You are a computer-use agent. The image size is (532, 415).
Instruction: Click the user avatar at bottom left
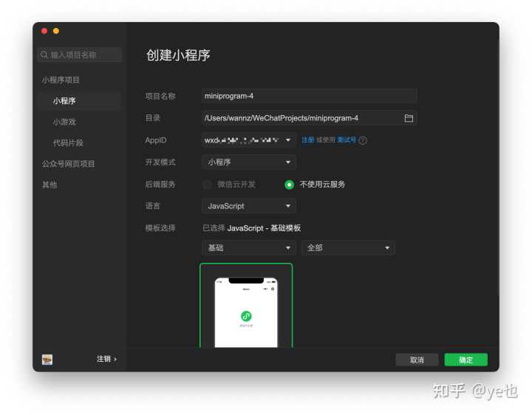[47, 360]
